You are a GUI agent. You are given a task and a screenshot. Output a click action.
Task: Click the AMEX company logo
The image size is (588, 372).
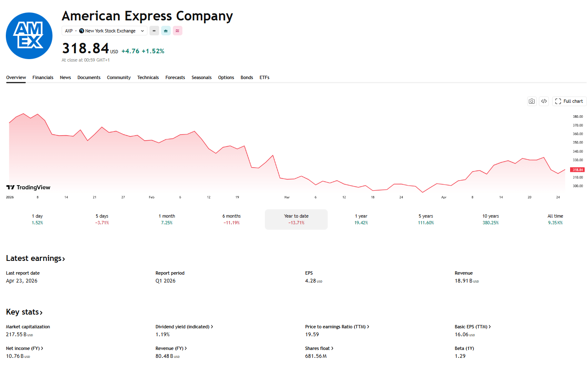pyautogui.click(x=29, y=36)
